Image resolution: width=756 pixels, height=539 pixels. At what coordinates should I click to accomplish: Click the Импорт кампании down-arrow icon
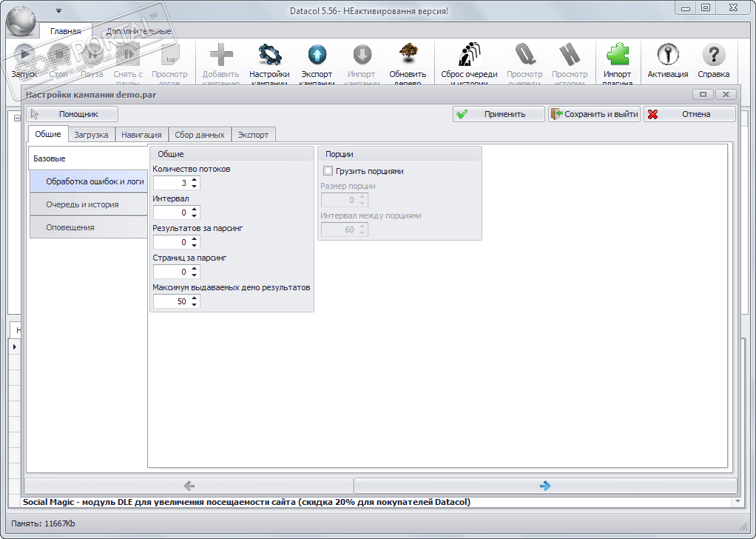tap(362, 55)
